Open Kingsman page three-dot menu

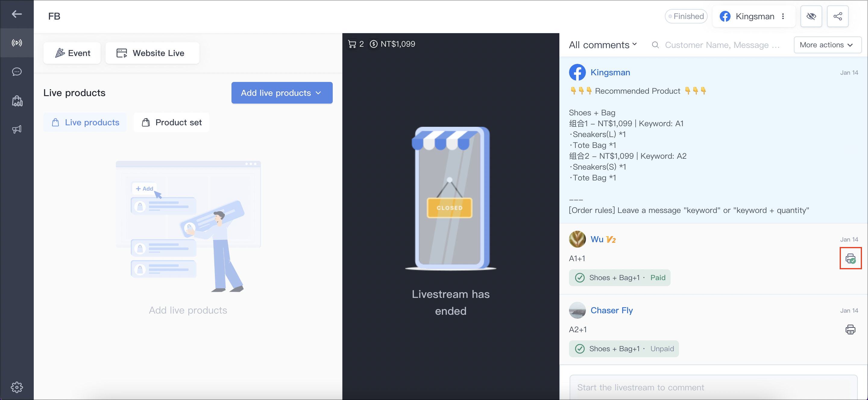pos(783,16)
